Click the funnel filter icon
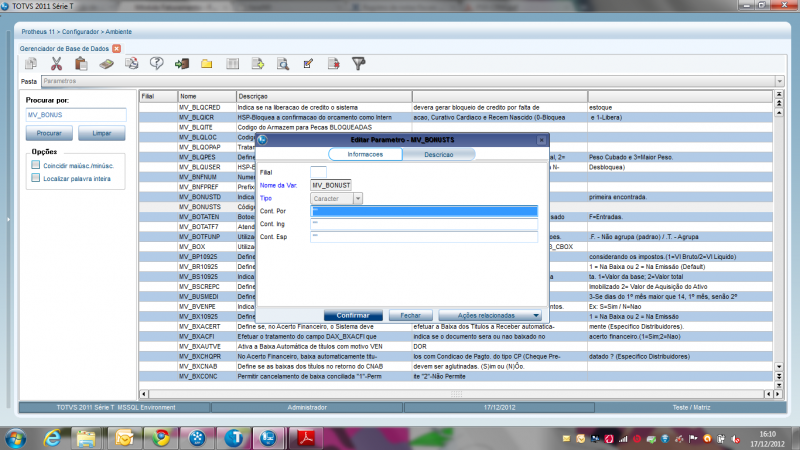 click(x=359, y=64)
